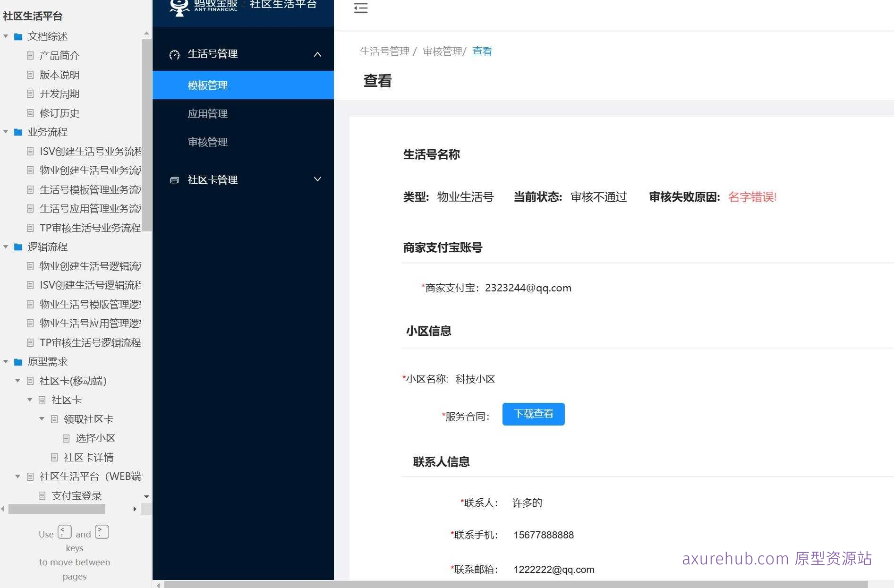Select the 生活号管理 gauge icon
This screenshot has height=588, width=894.
(x=174, y=54)
